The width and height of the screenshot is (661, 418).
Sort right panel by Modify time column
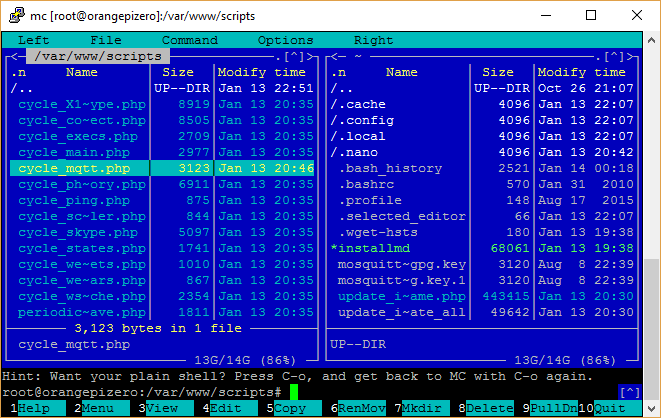point(585,73)
